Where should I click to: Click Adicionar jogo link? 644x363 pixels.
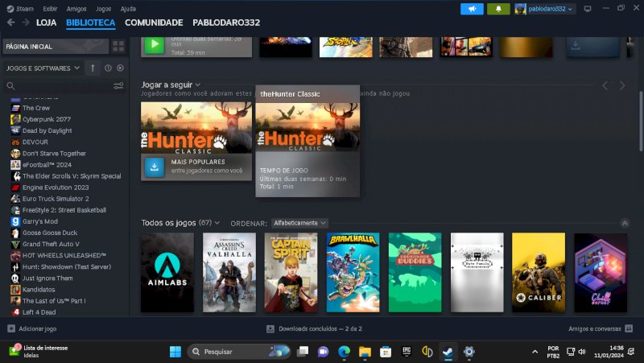point(37,328)
